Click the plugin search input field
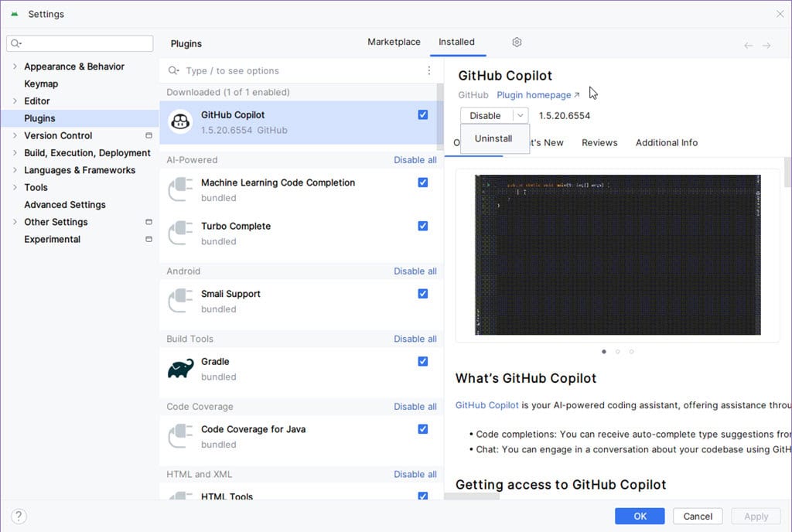 (302, 70)
